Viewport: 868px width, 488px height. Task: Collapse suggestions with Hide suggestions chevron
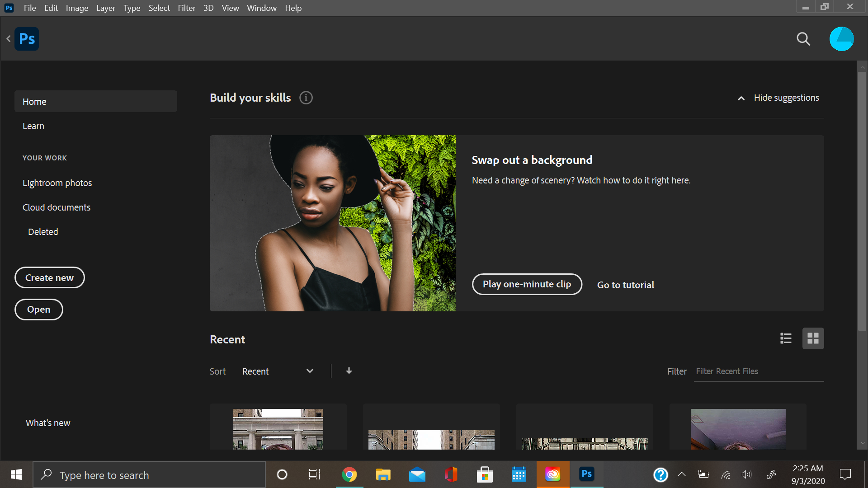point(741,98)
